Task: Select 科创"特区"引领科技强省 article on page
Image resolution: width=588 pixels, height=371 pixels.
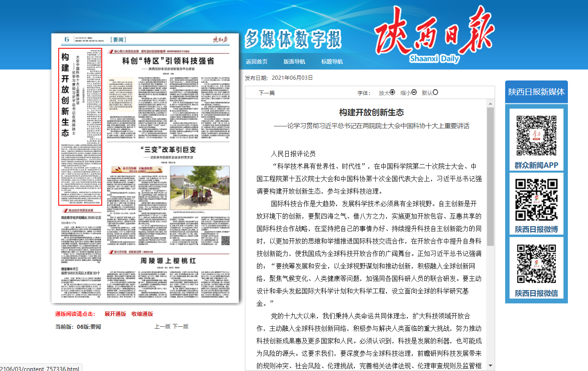Action: [168, 61]
